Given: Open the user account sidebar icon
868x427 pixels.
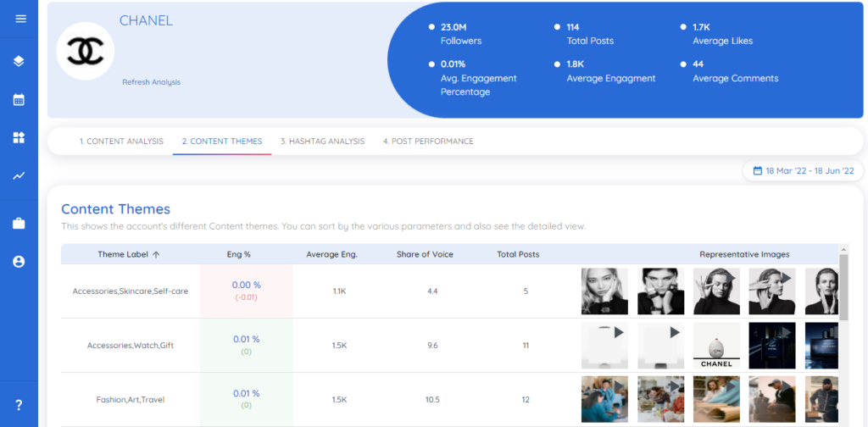Looking at the screenshot, I should [x=19, y=262].
